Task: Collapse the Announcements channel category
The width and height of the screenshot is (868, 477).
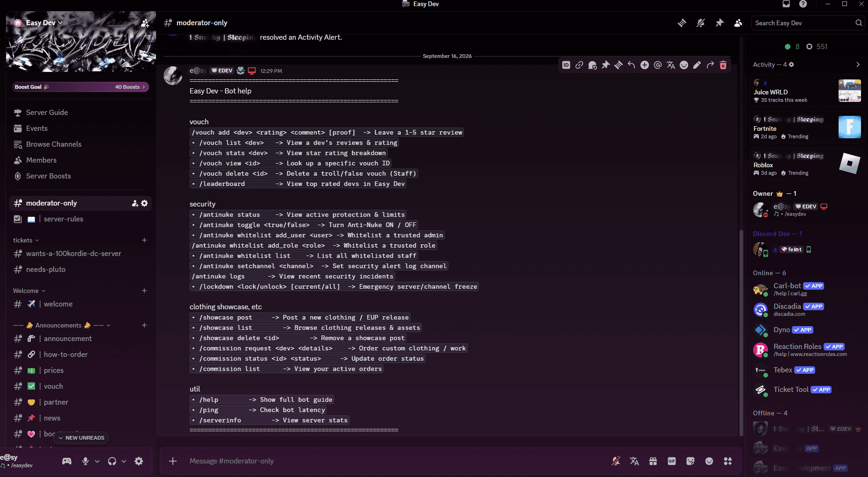Action: [x=62, y=325]
